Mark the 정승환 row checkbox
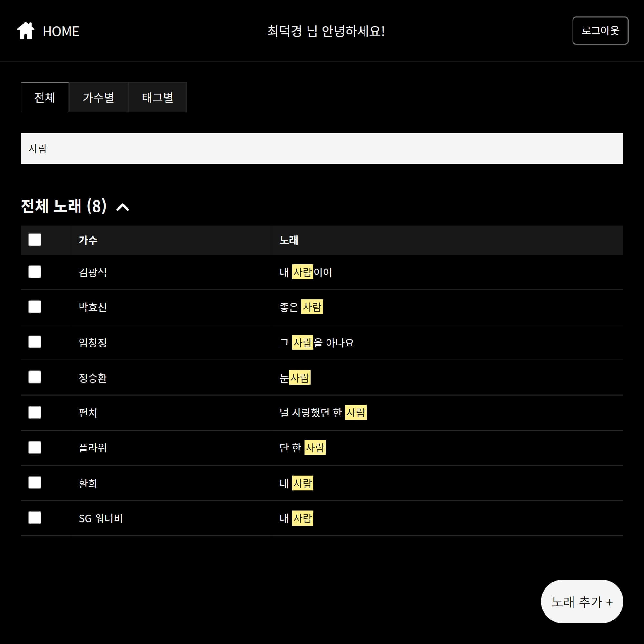This screenshot has height=644, width=644. coord(35,377)
